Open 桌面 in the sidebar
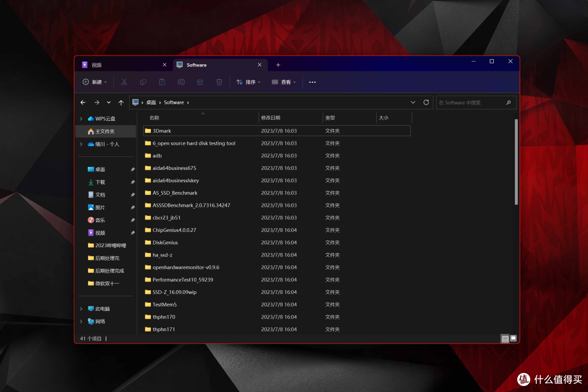 point(100,169)
